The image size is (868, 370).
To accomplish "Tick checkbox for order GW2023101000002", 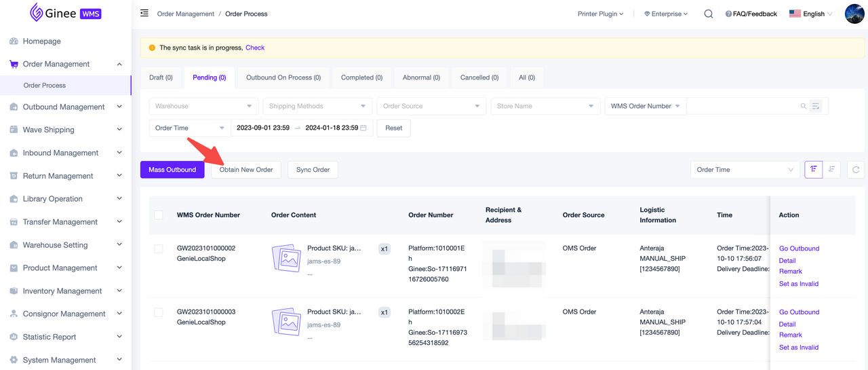I will coord(158,249).
